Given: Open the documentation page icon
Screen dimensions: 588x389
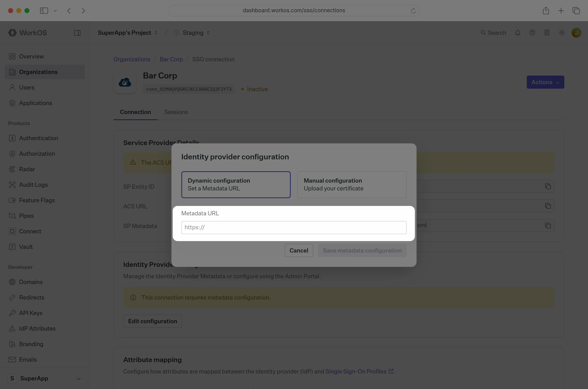Looking at the screenshot, I should pos(547,33).
